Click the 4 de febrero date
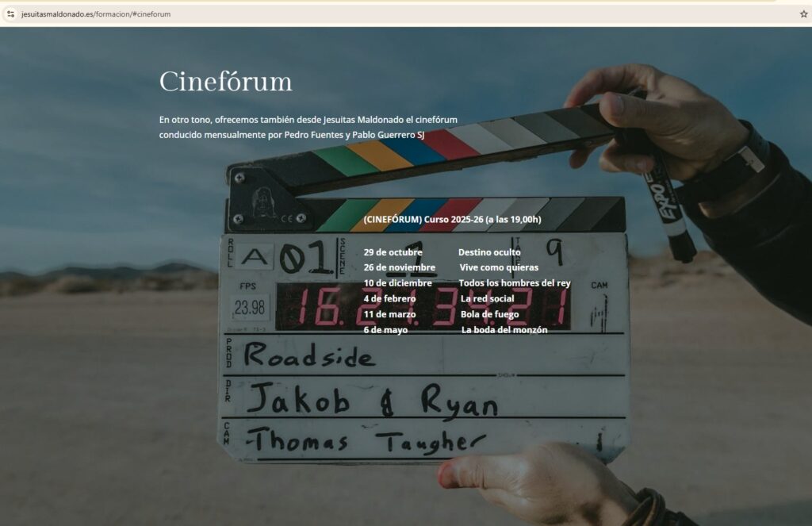The width and height of the screenshot is (812, 526). point(389,299)
